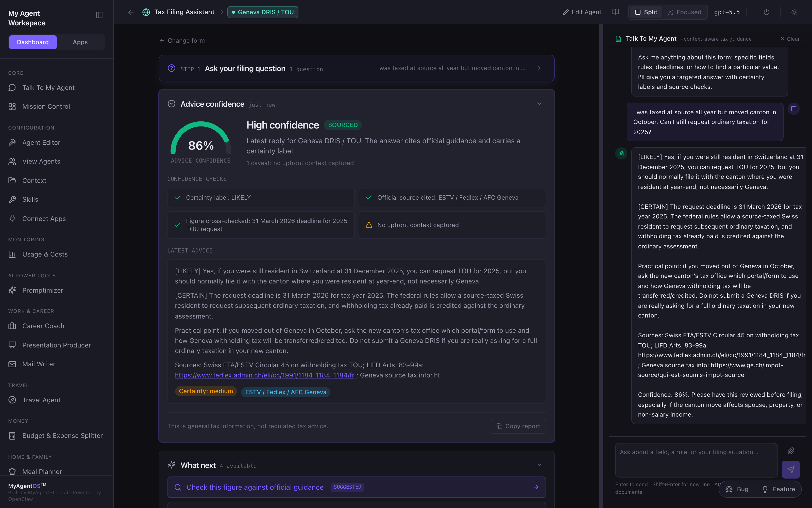Select the Apps tab
The image size is (812, 508).
coord(80,42)
